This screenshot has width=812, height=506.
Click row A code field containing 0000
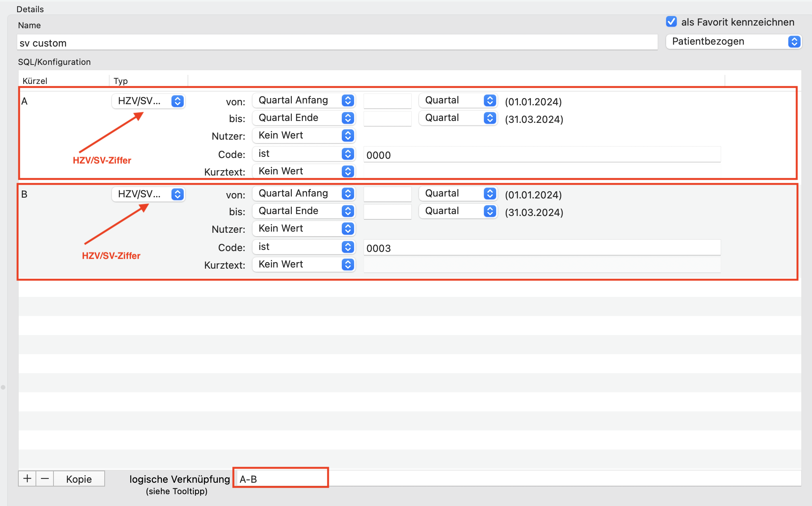[542, 155]
